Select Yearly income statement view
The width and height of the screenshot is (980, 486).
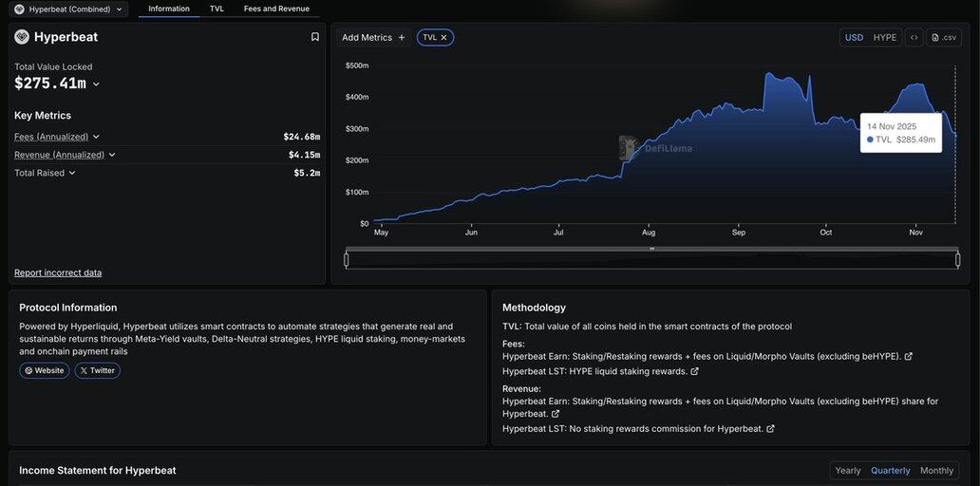tap(848, 471)
